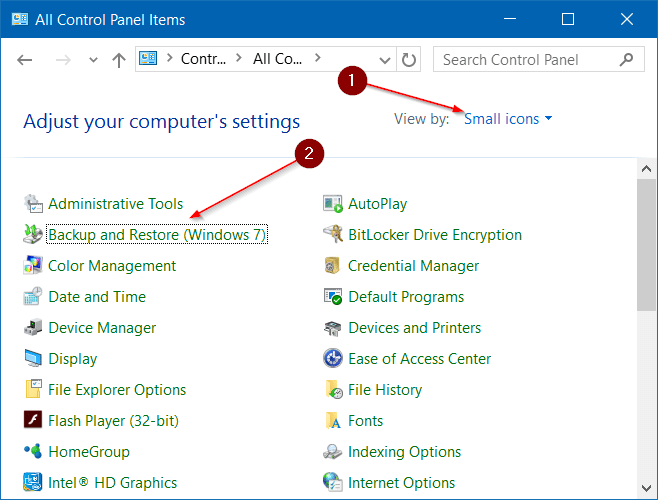
Task: Open the Credential Manager link
Action: point(413,266)
